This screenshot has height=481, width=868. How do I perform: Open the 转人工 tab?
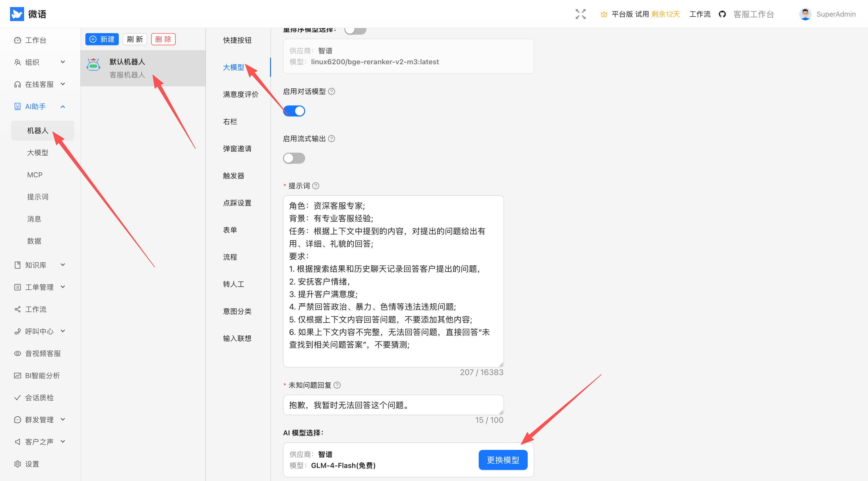point(234,284)
